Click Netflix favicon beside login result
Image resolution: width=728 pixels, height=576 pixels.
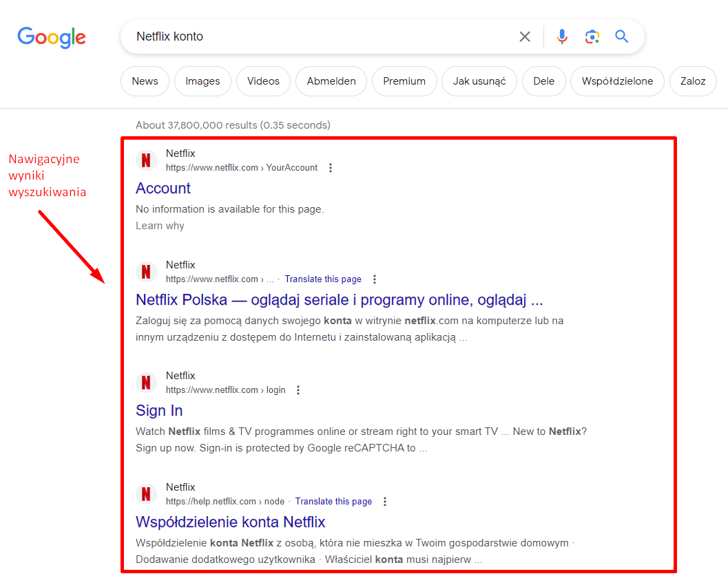146,383
